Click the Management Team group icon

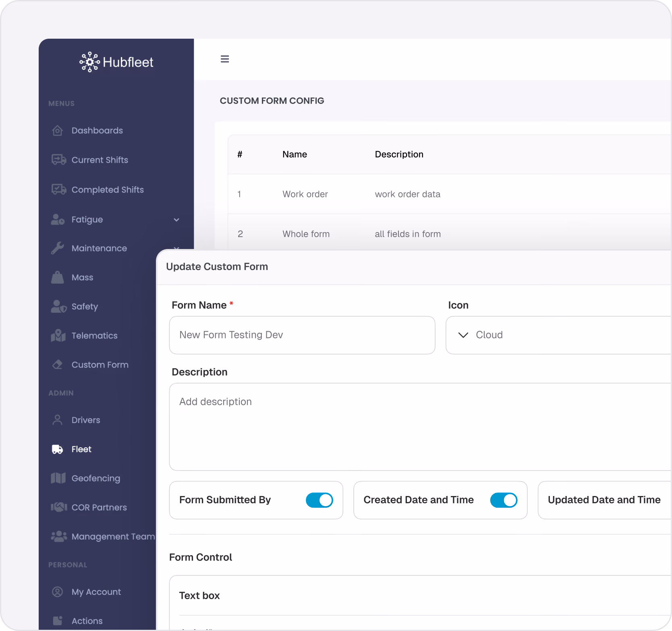point(59,536)
